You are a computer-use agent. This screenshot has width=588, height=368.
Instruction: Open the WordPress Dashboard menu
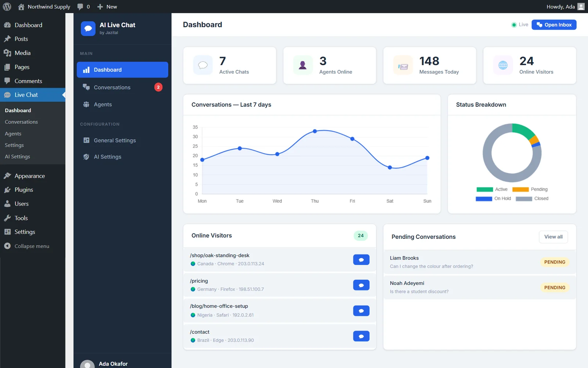click(33, 25)
